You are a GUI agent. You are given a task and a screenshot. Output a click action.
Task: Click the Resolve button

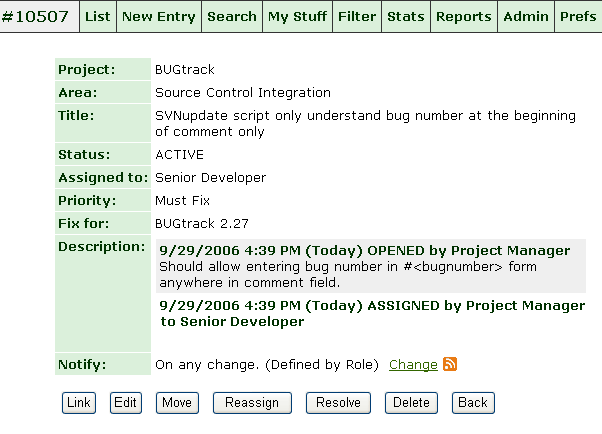[x=338, y=403]
